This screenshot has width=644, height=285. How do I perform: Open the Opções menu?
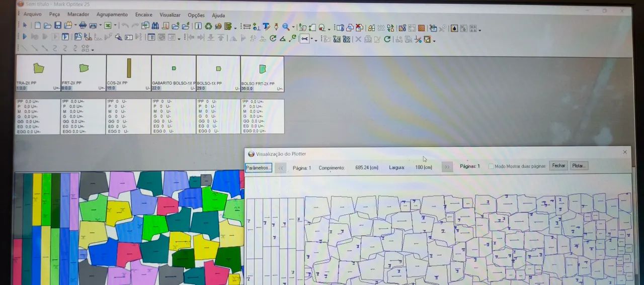click(x=196, y=15)
